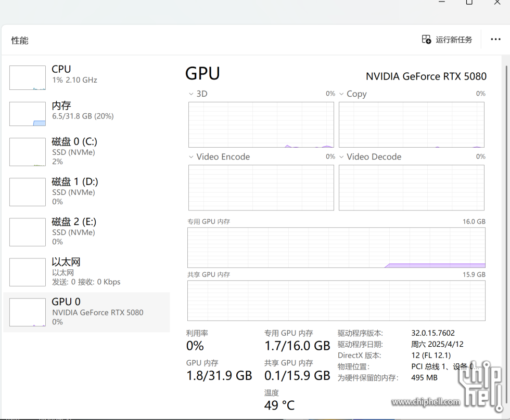
Task: Expand the Video Encode graph dropdown
Action: [x=191, y=157]
